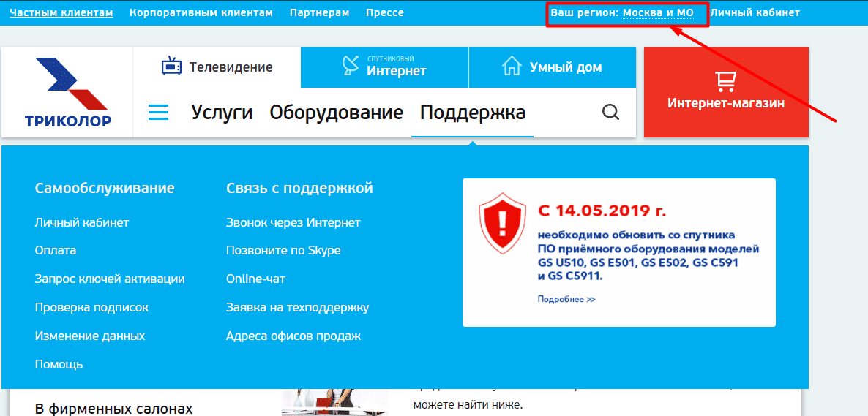Open Запрос ключей активации

click(x=110, y=279)
